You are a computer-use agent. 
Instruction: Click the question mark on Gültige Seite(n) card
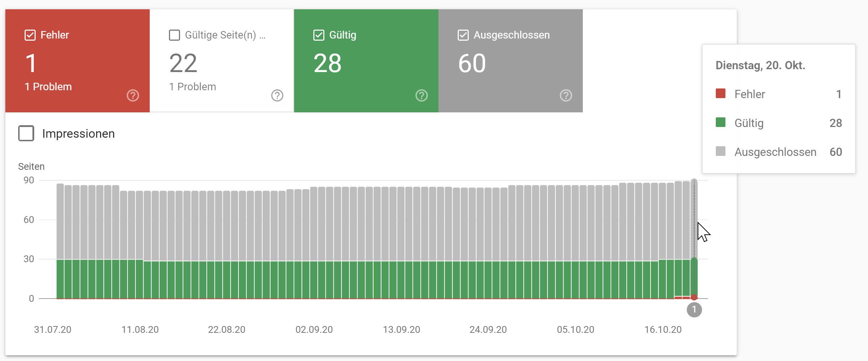click(x=277, y=96)
